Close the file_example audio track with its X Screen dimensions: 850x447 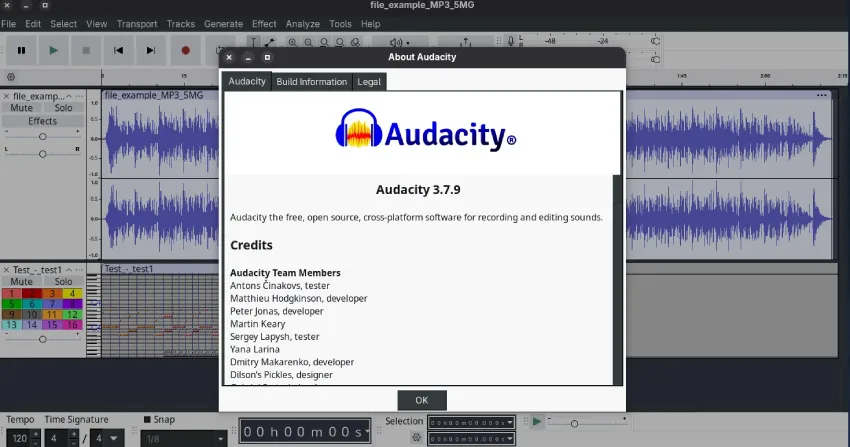(7, 96)
